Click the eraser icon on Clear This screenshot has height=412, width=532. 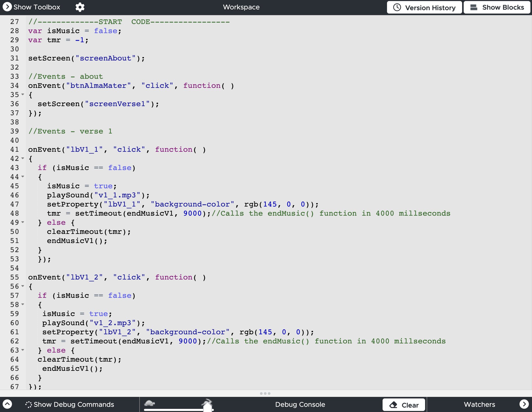(393, 405)
